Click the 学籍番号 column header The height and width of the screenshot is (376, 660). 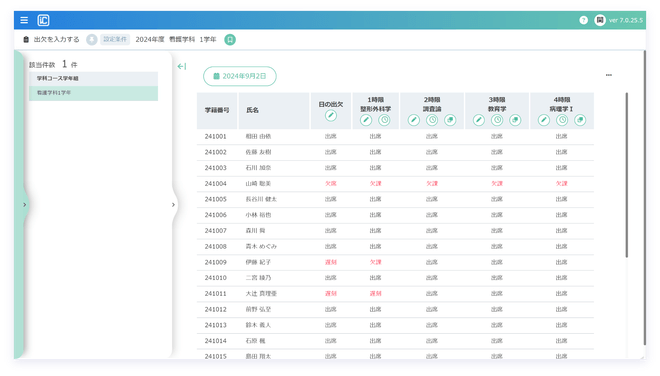tap(217, 110)
